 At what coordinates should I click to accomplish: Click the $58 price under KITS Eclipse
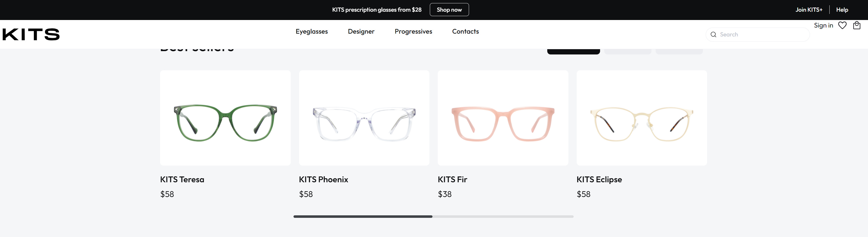[x=584, y=194]
